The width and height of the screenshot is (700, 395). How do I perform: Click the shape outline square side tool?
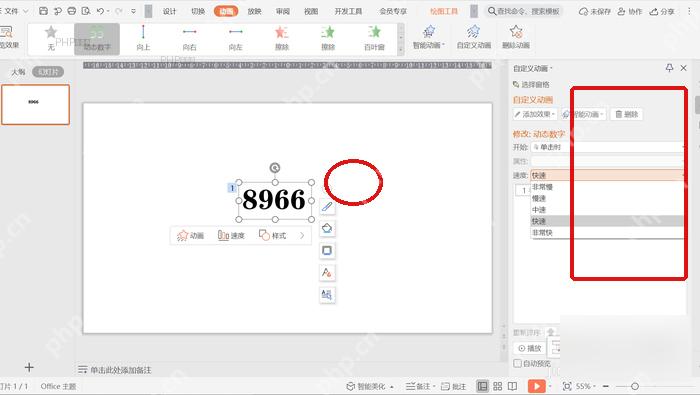[327, 250]
